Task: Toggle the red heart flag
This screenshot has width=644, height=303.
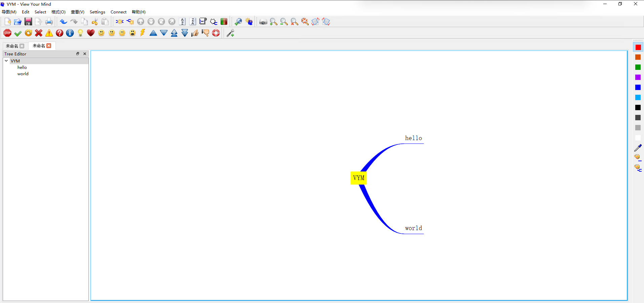Action: pos(91,33)
